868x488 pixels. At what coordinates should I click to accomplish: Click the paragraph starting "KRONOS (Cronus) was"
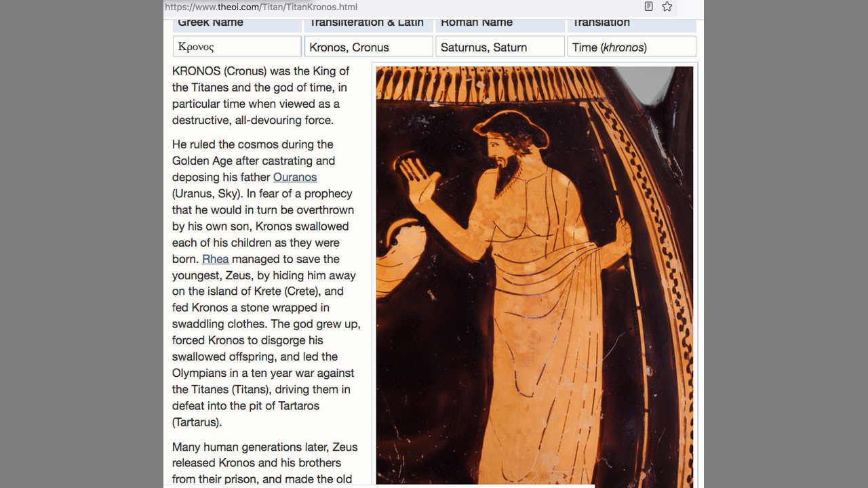[264, 96]
